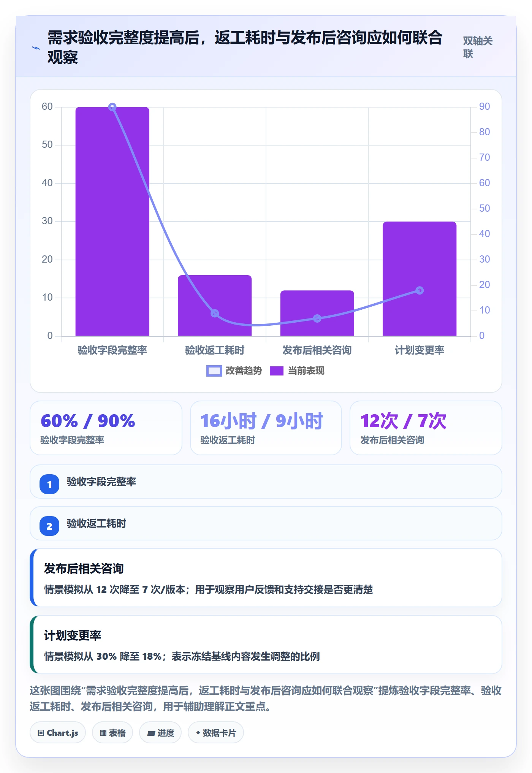Viewport: 532px width, 773px height.
Task: Select the 验收返工耗时 bar
Action: 215,306
